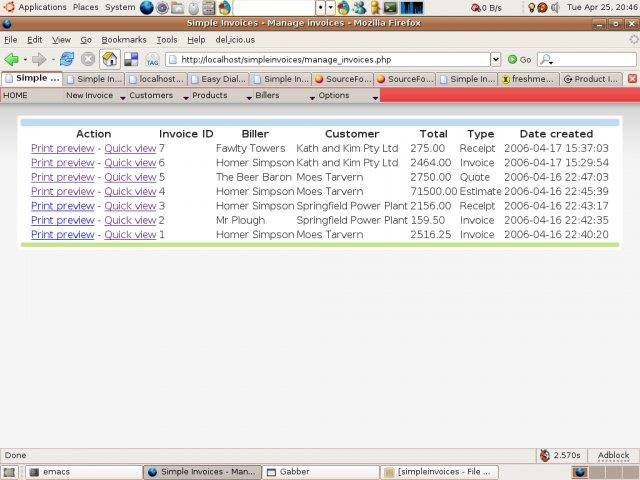Click the TAG toolbar icon
This screenshot has width=640, height=480.
point(152,59)
